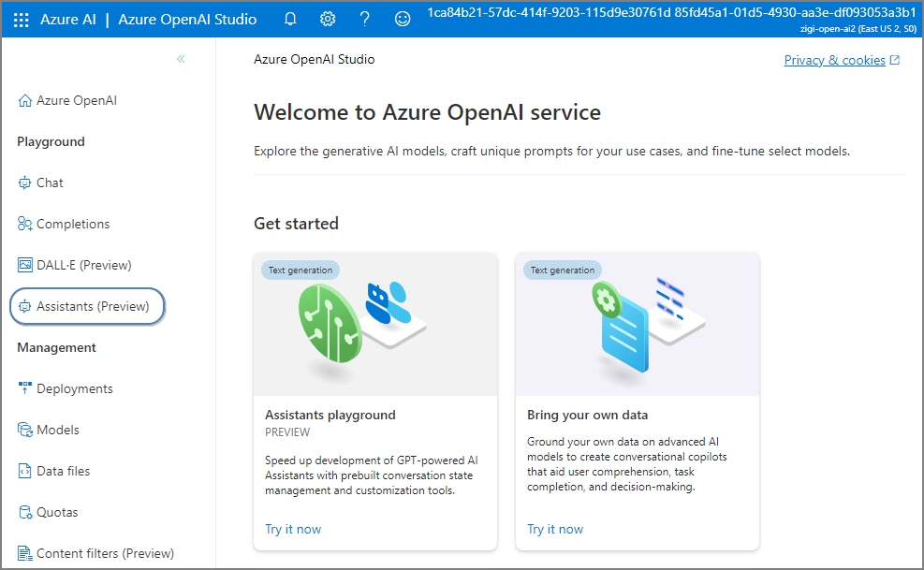Image resolution: width=924 pixels, height=570 pixels.
Task: Go to Azure OpenAI home label
Action: coord(77,101)
